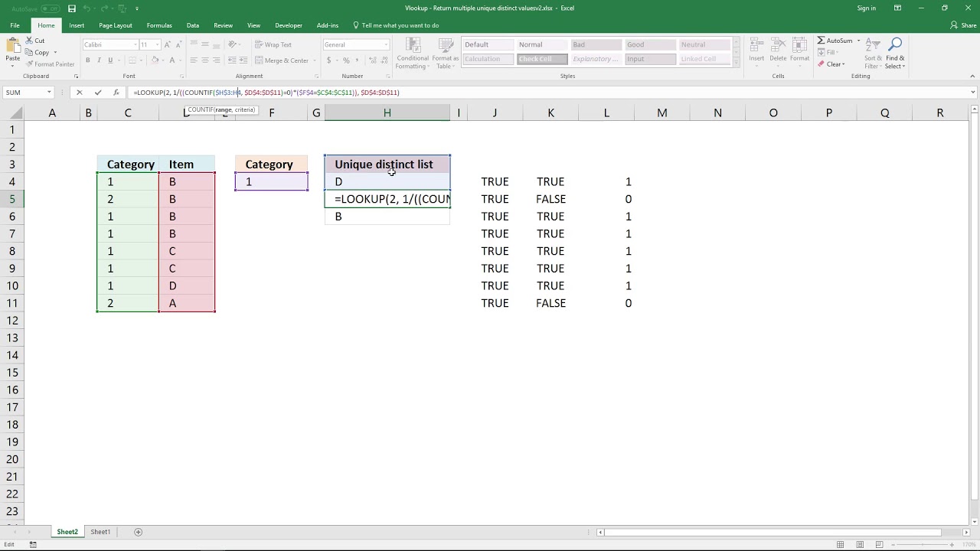
Task: Select cell F4 containing category value 1
Action: 271,181
